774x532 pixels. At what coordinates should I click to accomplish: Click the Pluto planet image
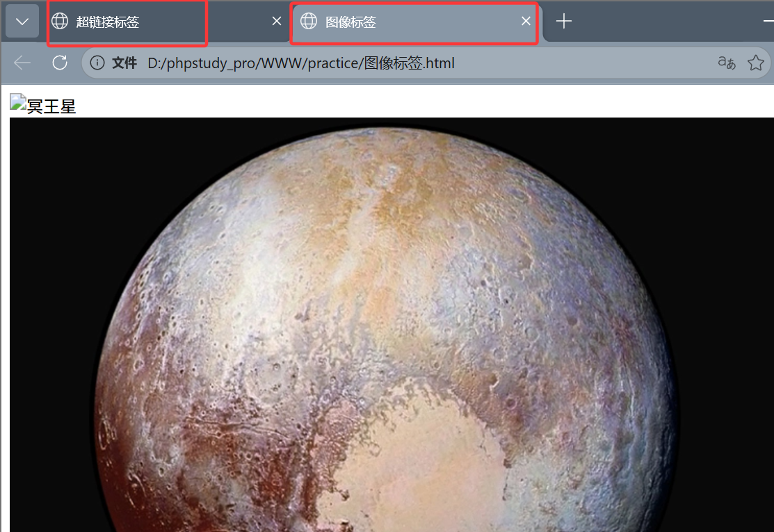click(392, 325)
